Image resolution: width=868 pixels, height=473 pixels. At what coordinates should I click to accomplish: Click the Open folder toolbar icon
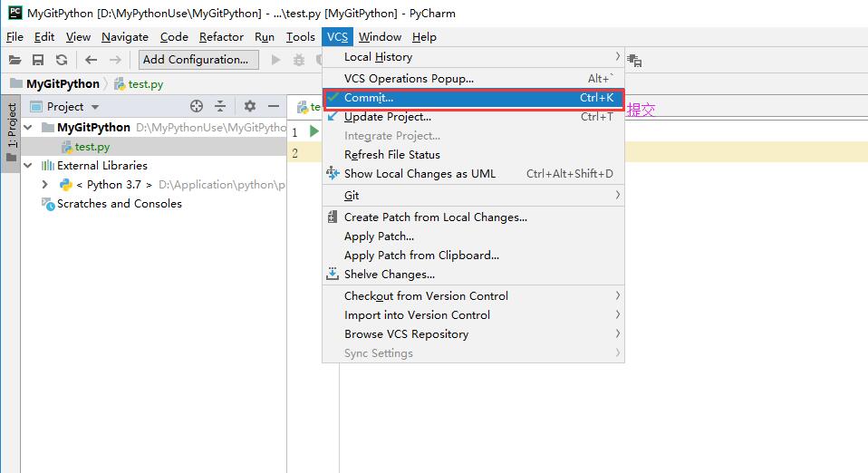point(14,60)
